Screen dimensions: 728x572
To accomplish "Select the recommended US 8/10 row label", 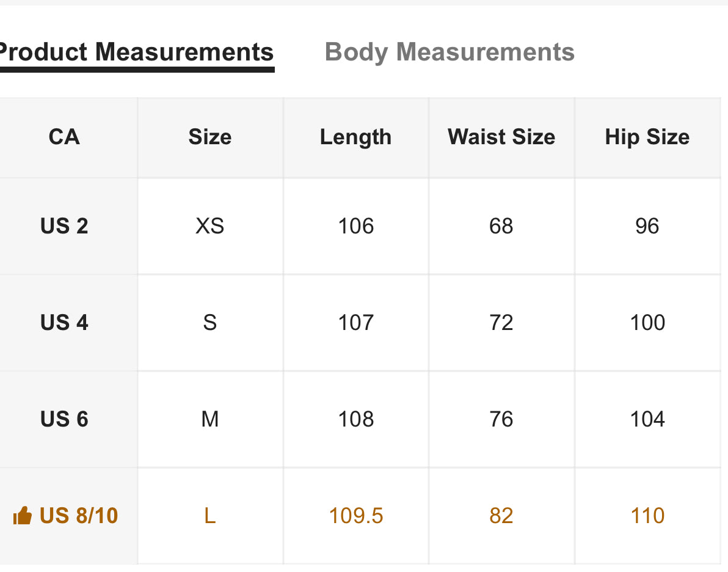I will pos(79,516).
